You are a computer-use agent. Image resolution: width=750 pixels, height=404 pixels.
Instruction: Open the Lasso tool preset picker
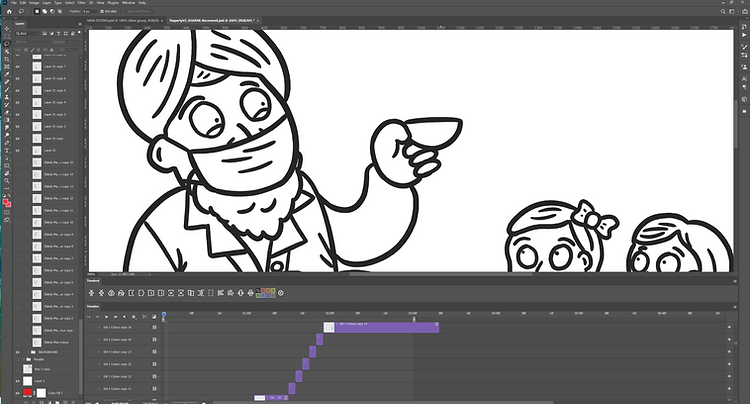coord(22,11)
